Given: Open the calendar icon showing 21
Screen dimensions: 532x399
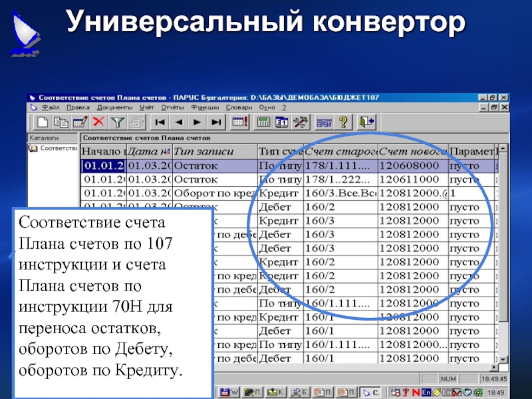Looking at the screenshot, I should (281, 122).
